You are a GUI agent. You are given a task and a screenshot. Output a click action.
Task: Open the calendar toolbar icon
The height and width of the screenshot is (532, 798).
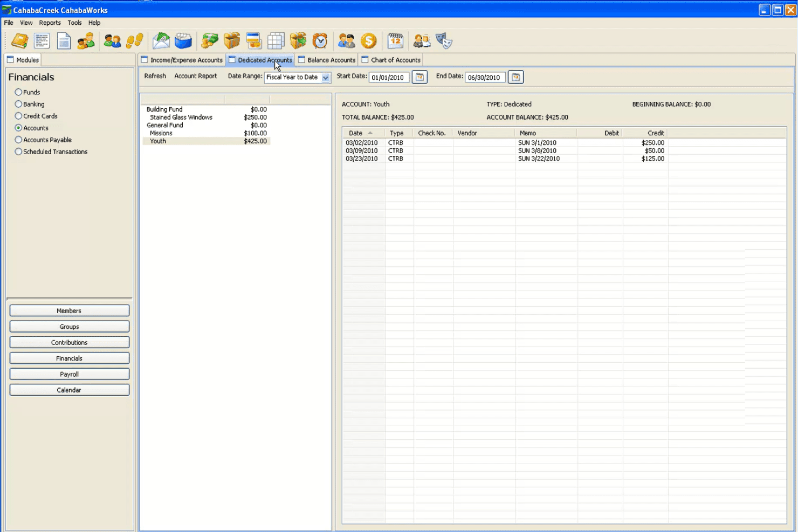(x=396, y=41)
